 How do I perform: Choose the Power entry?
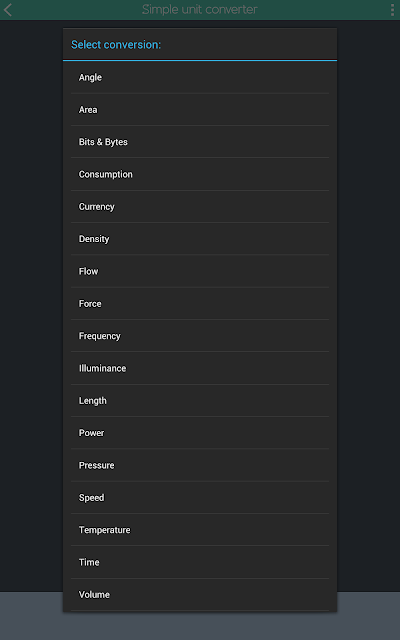click(x=200, y=433)
